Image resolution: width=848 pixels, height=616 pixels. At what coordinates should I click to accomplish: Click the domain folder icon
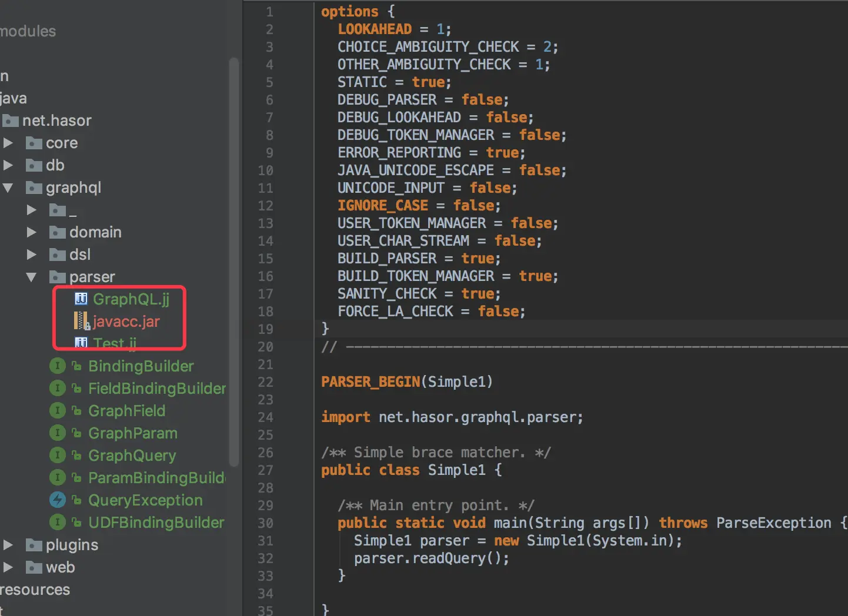[58, 233]
